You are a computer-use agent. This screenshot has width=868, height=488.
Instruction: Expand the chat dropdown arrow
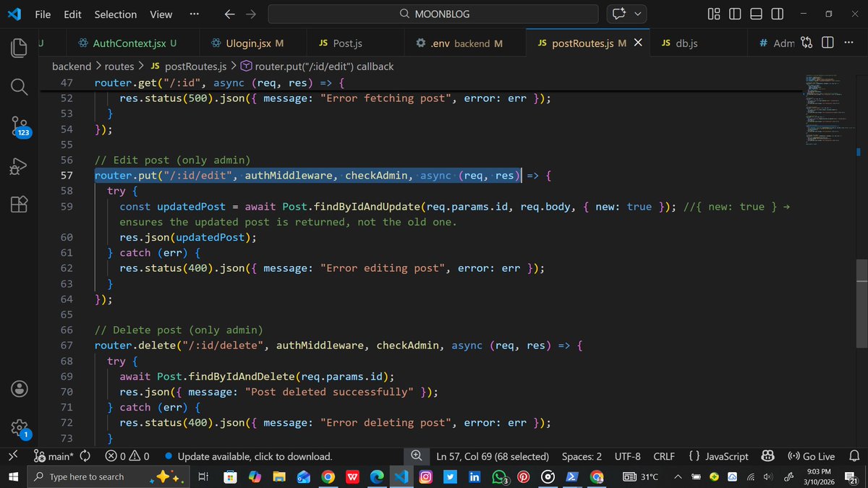(638, 14)
